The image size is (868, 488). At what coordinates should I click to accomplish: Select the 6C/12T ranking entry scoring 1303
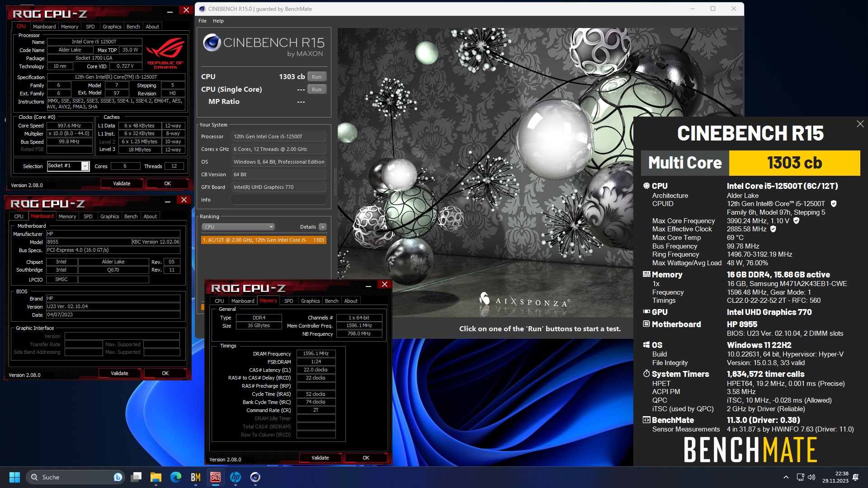coord(264,240)
